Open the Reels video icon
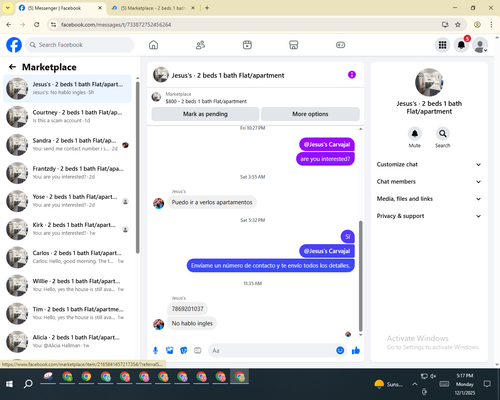 pyautogui.click(x=247, y=45)
